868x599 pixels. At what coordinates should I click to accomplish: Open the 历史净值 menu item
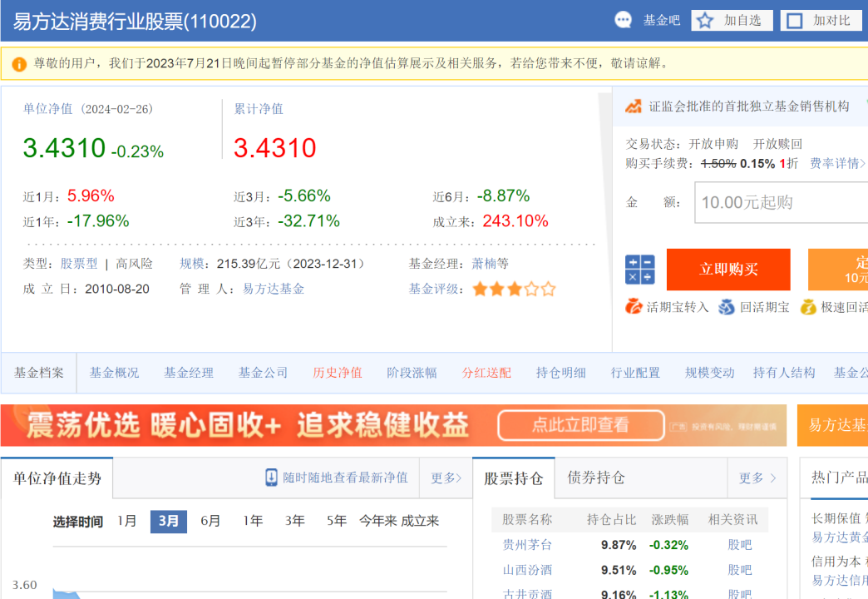point(337,373)
